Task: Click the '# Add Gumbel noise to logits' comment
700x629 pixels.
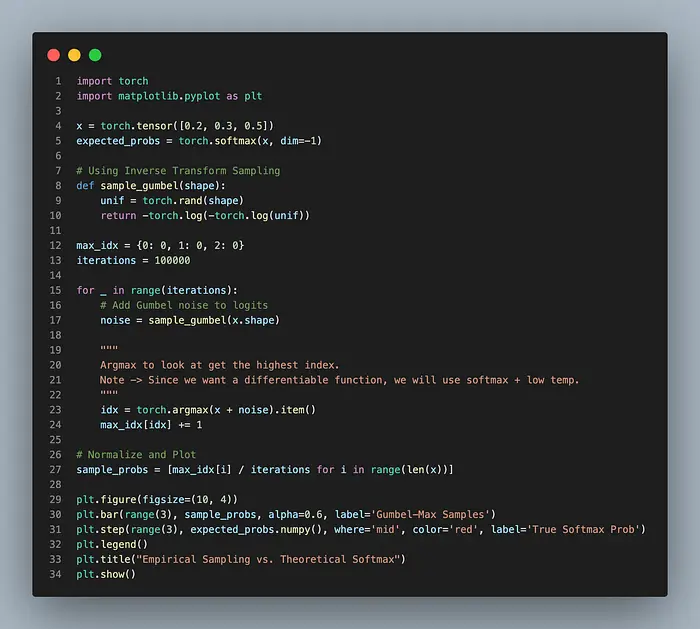Action: (x=184, y=305)
